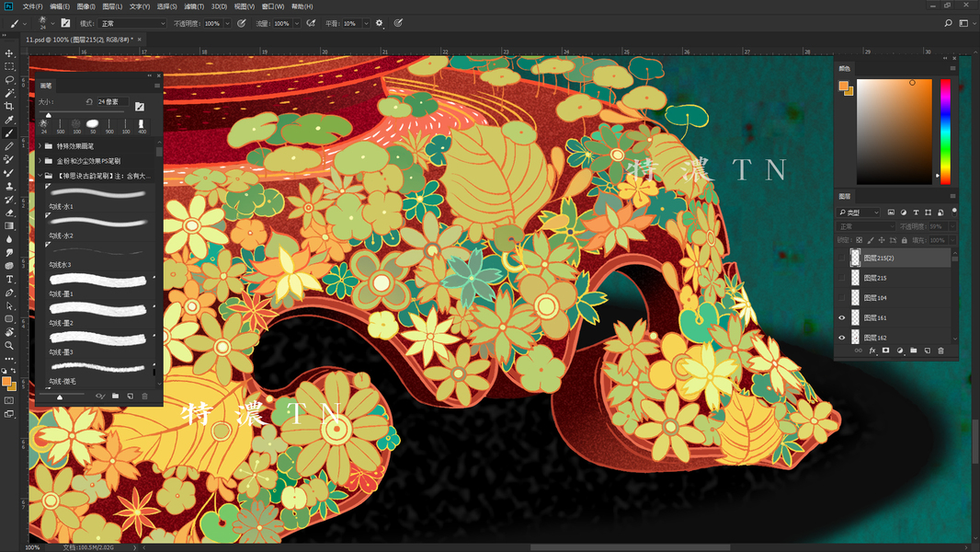Click the Quick Mask mode icon
This screenshot has width=980, height=552.
pos(9,400)
